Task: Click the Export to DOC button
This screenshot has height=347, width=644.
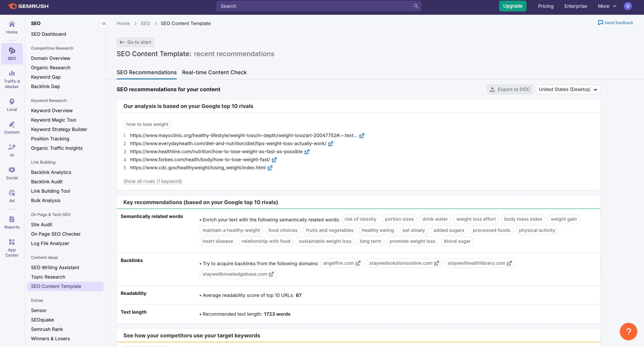Action: [510, 89]
